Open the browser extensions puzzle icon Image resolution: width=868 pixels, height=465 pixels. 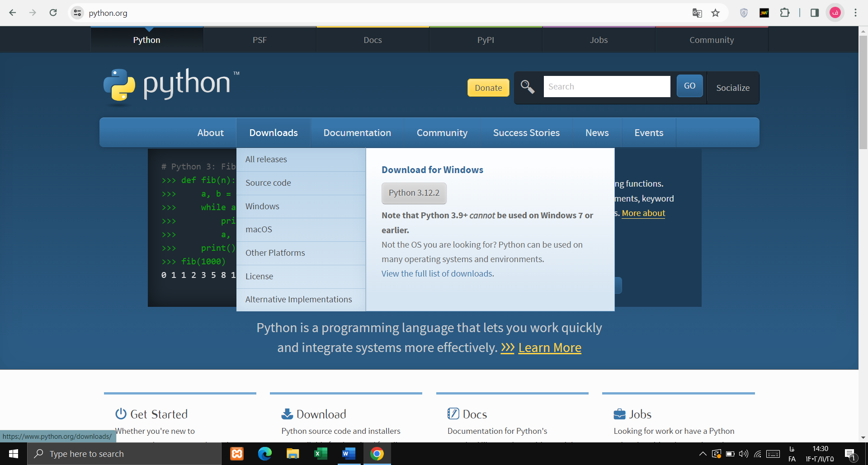785,13
